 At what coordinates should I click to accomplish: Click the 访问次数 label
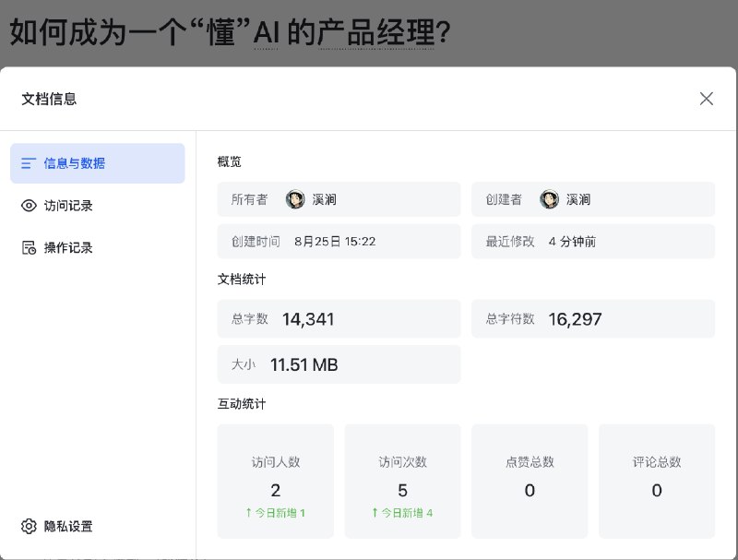[402, 462]
